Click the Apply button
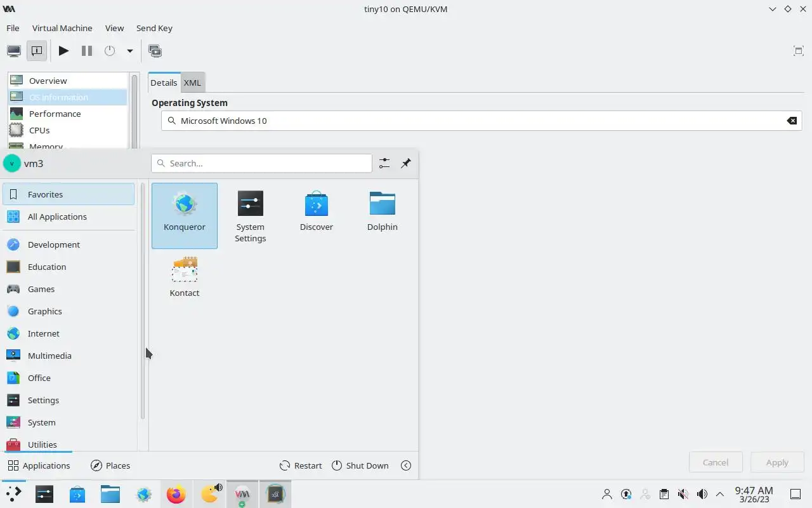The height and width of the screenshot is (508, 812). (x=777, y=462)
